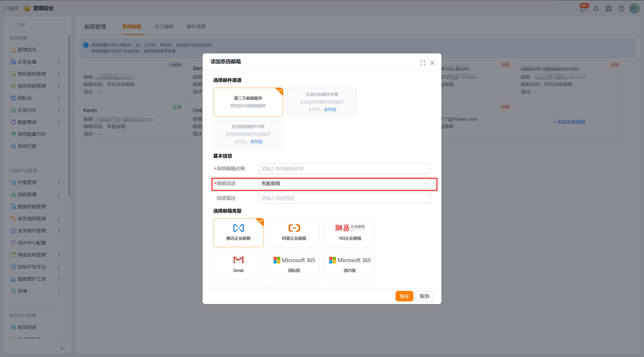Choose 163企业邮箱 mailbox type
This screenshot has height=357, width=644.
[350, 233]
